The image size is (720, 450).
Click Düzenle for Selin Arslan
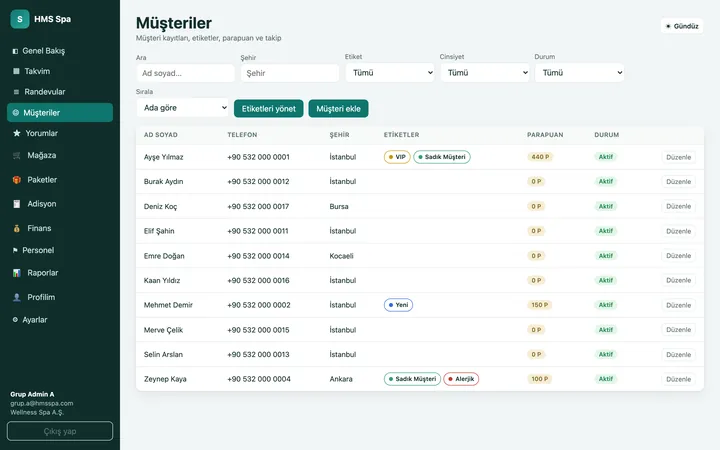tap(678, 354)
